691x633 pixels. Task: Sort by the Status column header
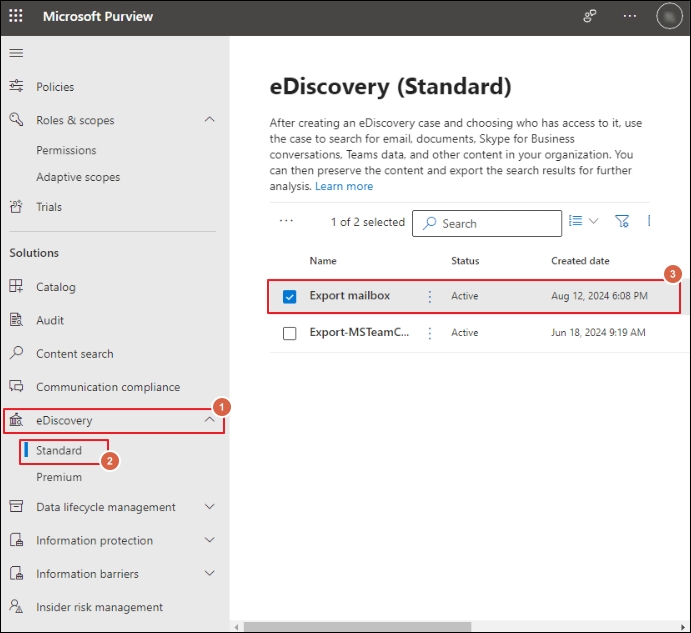pos(465,261)
